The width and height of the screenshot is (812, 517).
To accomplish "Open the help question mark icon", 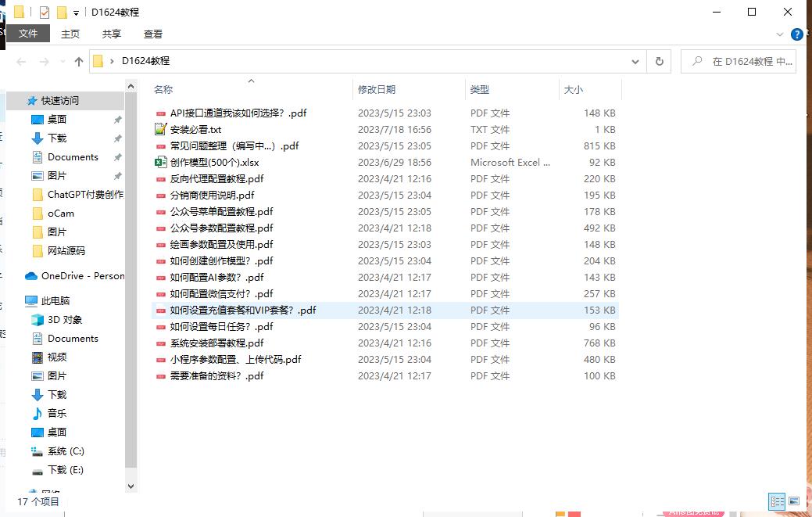I will [797, 34].
